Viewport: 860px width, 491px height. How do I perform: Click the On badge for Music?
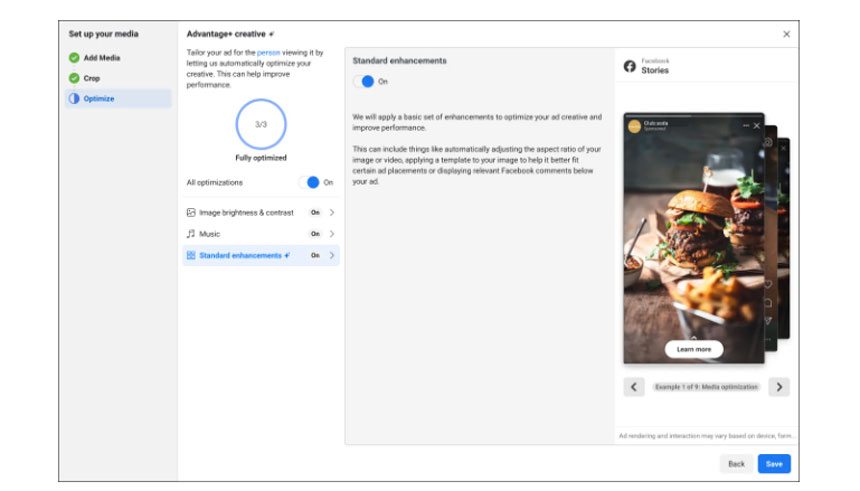click(315, 234)
